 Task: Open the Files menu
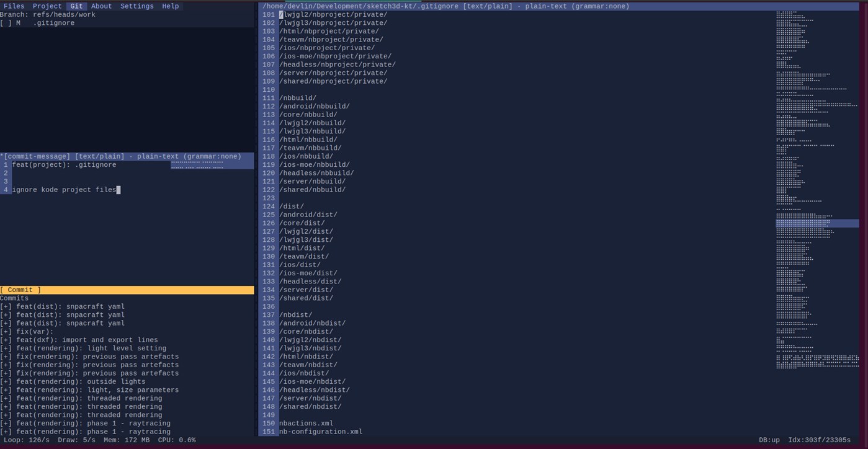[14, 6]
